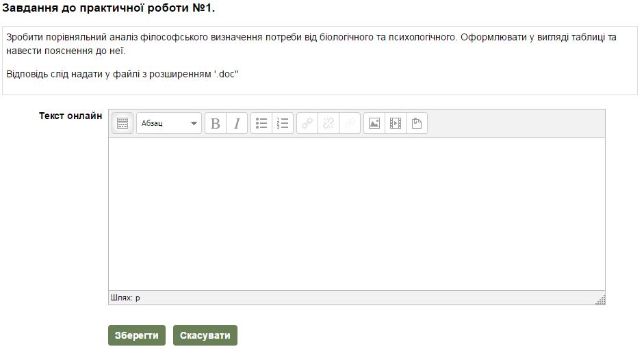The width and height of the screenshot is (644, 349).
Task: Click inside the online text editor area
Action: point(356,214)
